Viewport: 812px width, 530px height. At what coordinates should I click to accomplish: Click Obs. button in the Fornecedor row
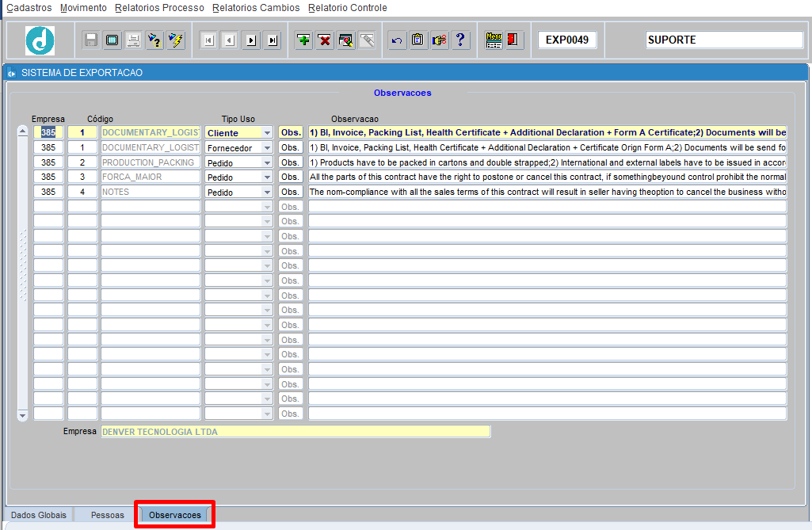tap(291, 147)
